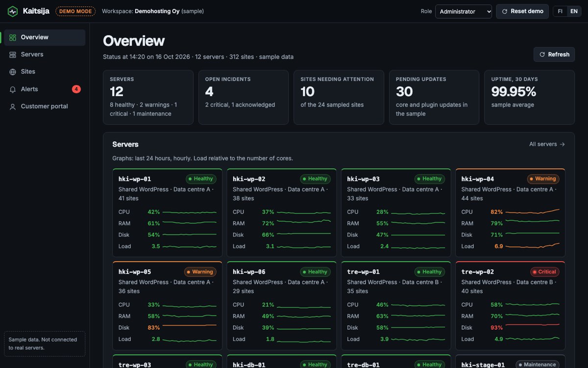
Task: Click the Warning badge on hki-wp-05
Action: click(200, 272)
